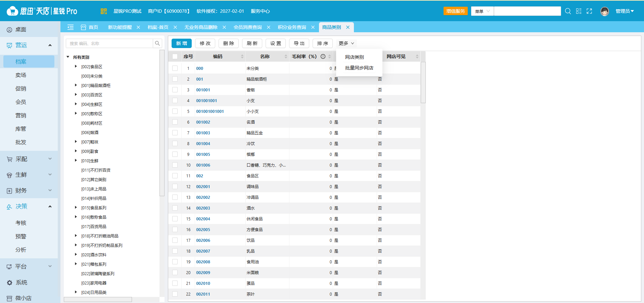Open the grid list view icon in header
The height and width of the screenshot is (303, 644).
click(x=579, y=11)
